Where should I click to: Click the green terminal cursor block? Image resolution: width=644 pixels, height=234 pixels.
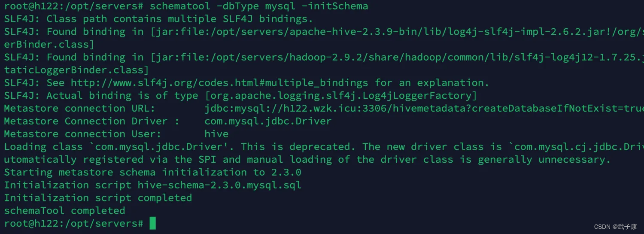click(x=153, y=223)
